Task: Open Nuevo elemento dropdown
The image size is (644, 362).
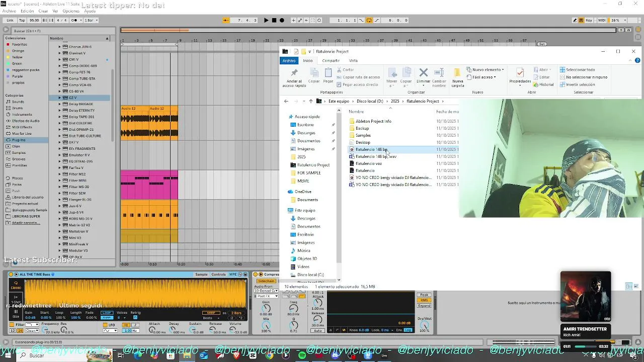Action: click(x=486, y=70)
